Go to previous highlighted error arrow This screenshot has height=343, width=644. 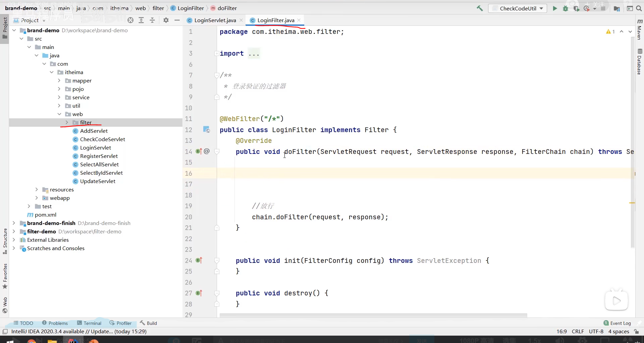tap(622, 32)
